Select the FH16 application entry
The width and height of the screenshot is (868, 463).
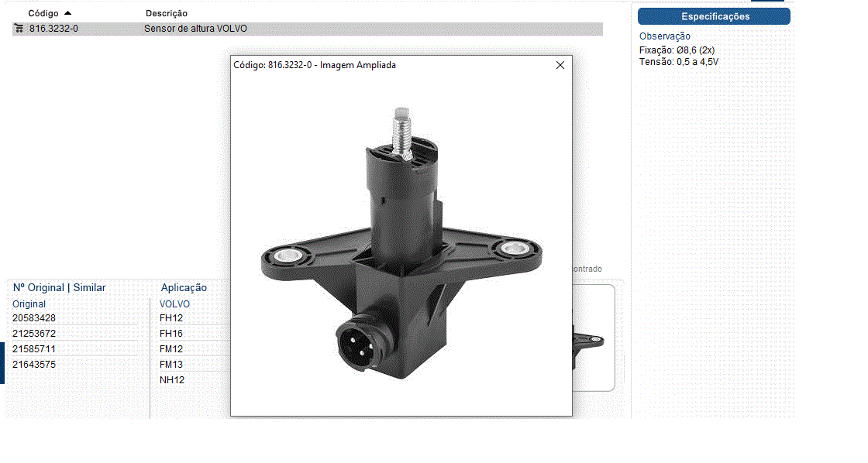[x=171, y=334]
